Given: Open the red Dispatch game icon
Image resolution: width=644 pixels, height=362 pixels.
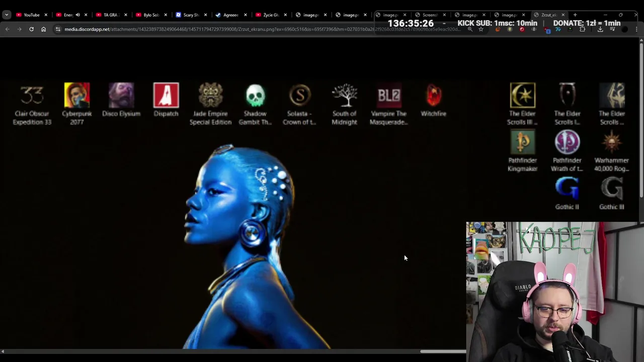Looking at the screenshot, I should (x=166, y=96).
